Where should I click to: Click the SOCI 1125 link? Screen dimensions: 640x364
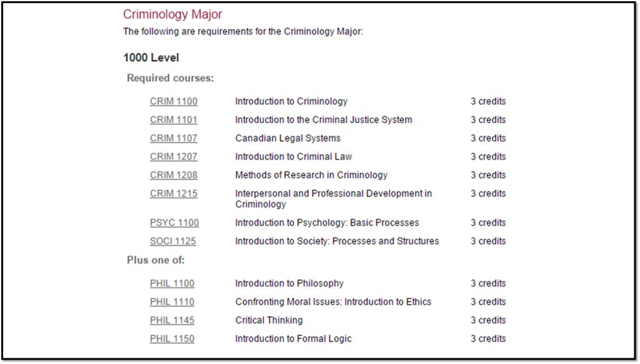(172, 242)
